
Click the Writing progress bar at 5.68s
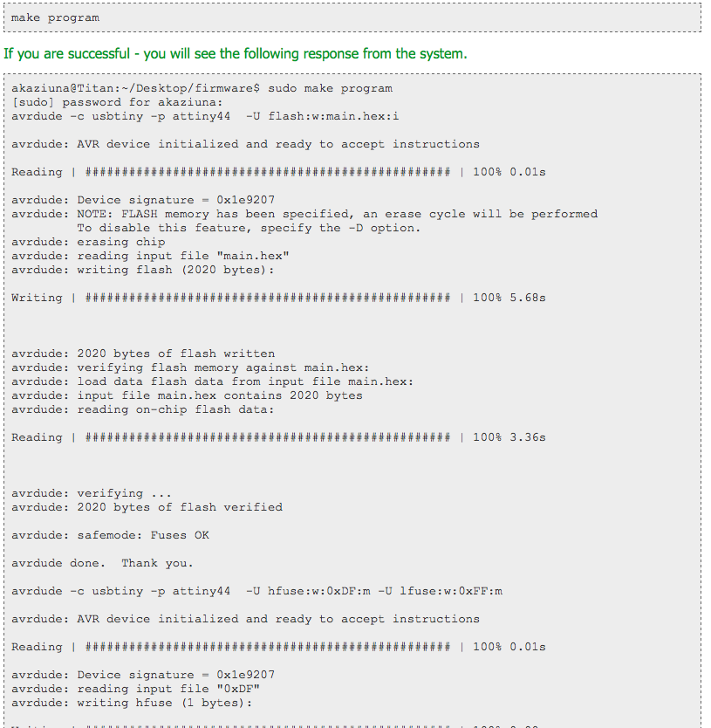click(278, 298)
